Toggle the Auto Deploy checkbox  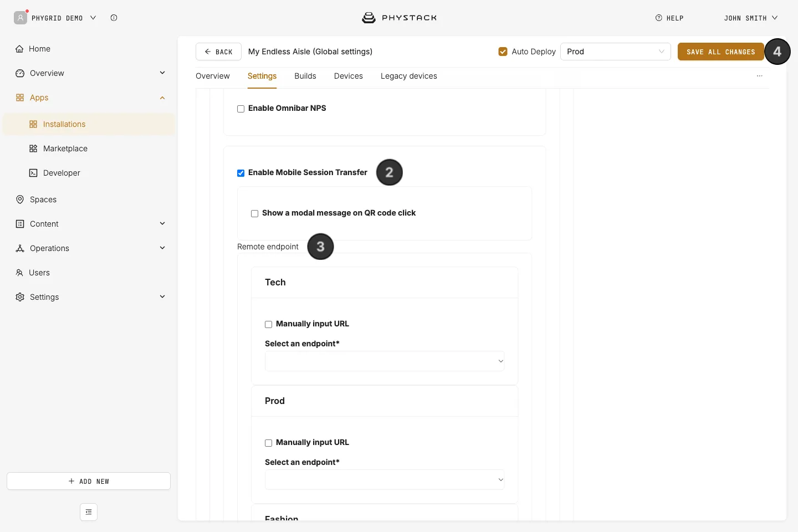coord(503,52)
